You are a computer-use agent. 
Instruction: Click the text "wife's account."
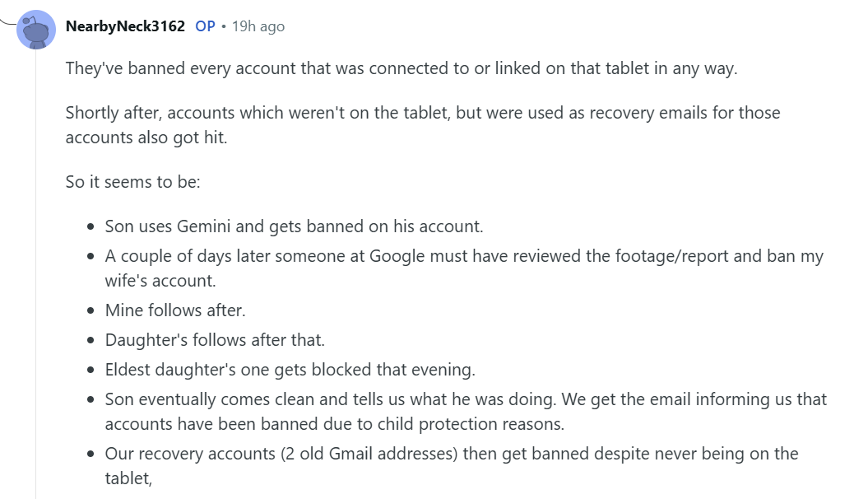(x=160, y=281)
